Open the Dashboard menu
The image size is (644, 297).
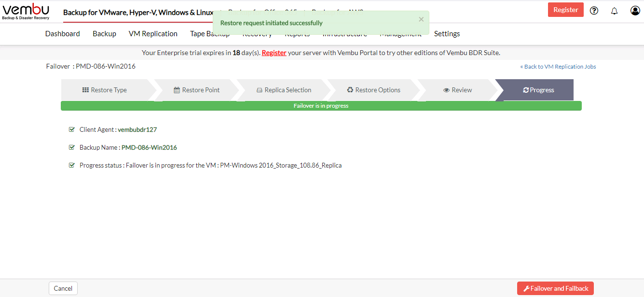pyautogui.click(x=63, y=34)
